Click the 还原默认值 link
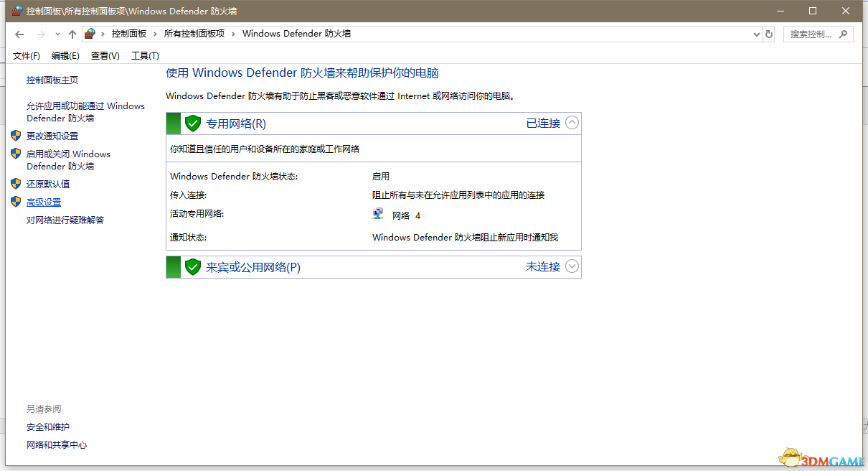The width and height of the screenshot is (868, 471). [x=48, y=184]
